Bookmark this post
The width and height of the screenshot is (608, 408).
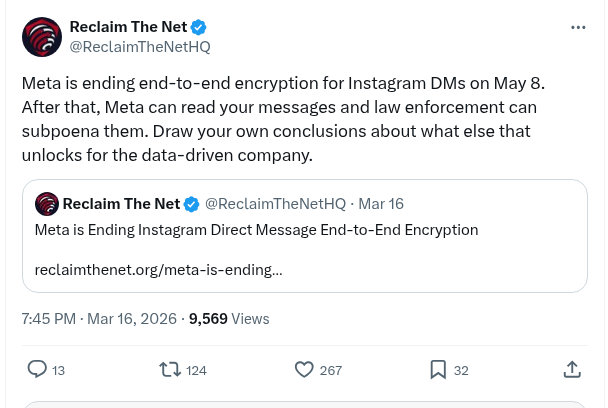pos(438,369)
